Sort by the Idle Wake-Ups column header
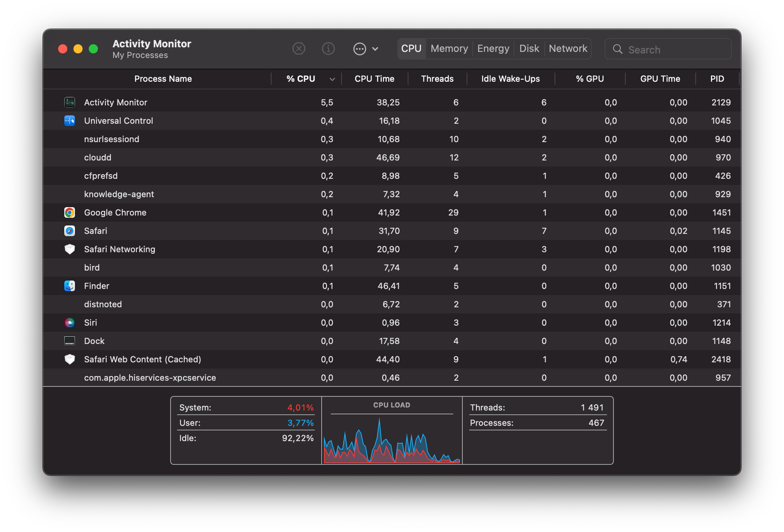This screenshot has width=784, height=532. 511,79
